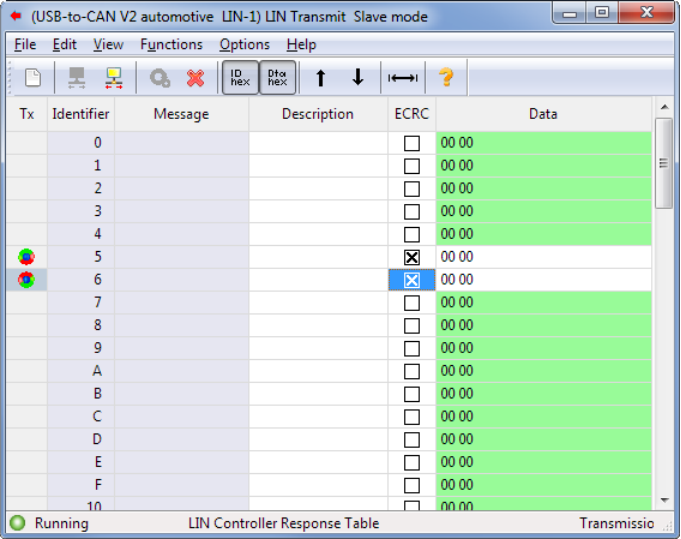Open the Help menu
The width and height of the screenshot is (681, 539).
point(301,44)
